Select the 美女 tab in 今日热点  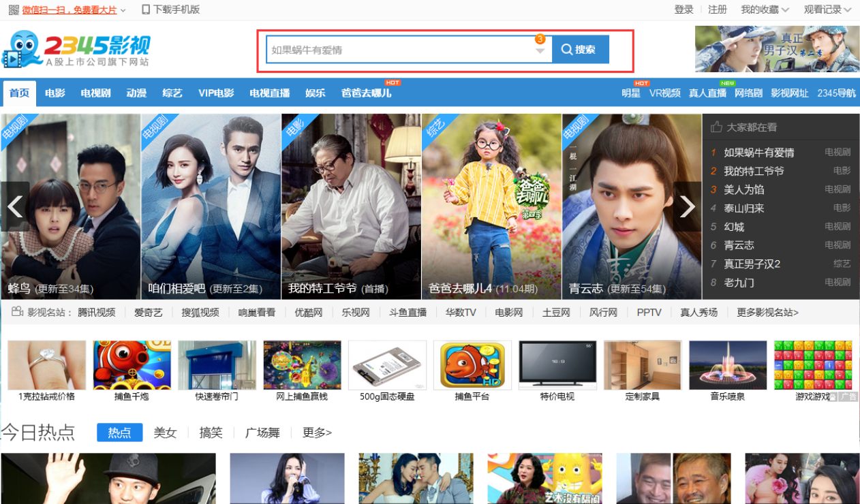(x=165, y=432)
